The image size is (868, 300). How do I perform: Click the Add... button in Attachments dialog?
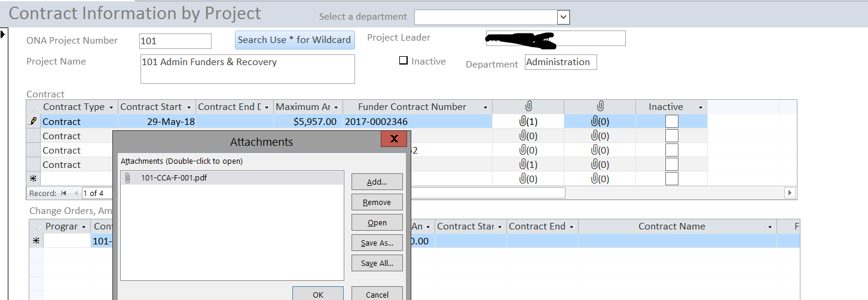(x=377, y=182)
